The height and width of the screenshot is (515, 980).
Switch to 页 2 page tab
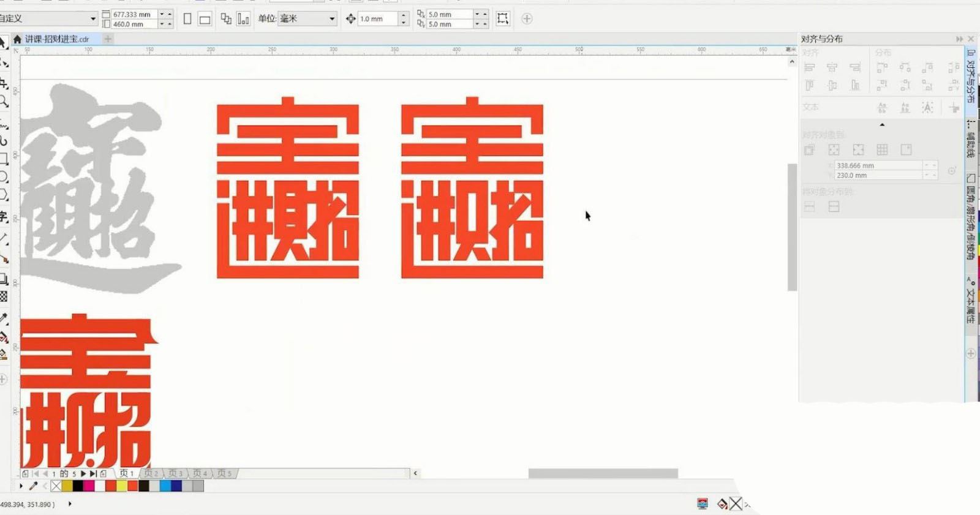point(151,473)
